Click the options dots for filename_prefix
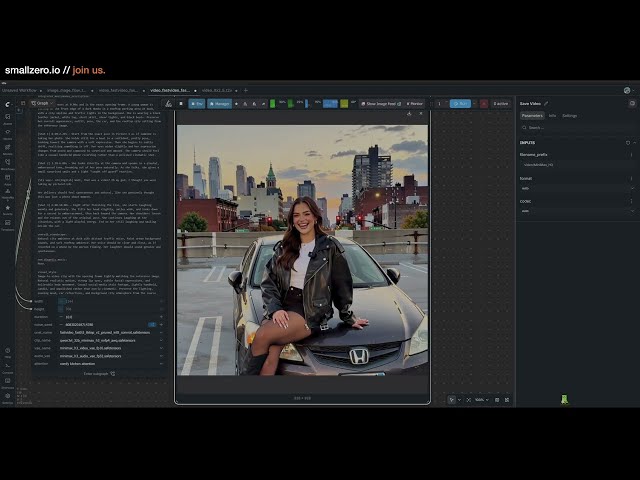640x480 pixels. 631,155
